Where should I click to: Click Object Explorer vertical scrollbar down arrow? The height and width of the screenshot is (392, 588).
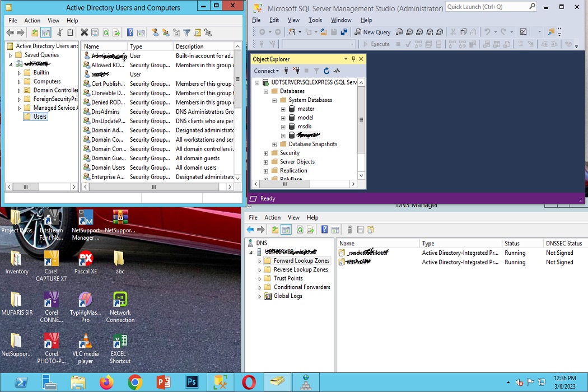[361, 175]
